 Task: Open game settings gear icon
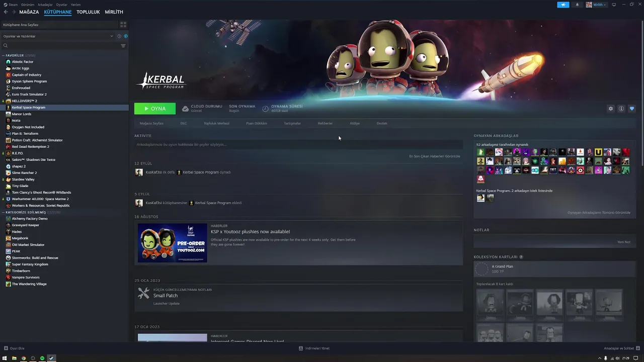pyautogui.click(x=611, y=109)
